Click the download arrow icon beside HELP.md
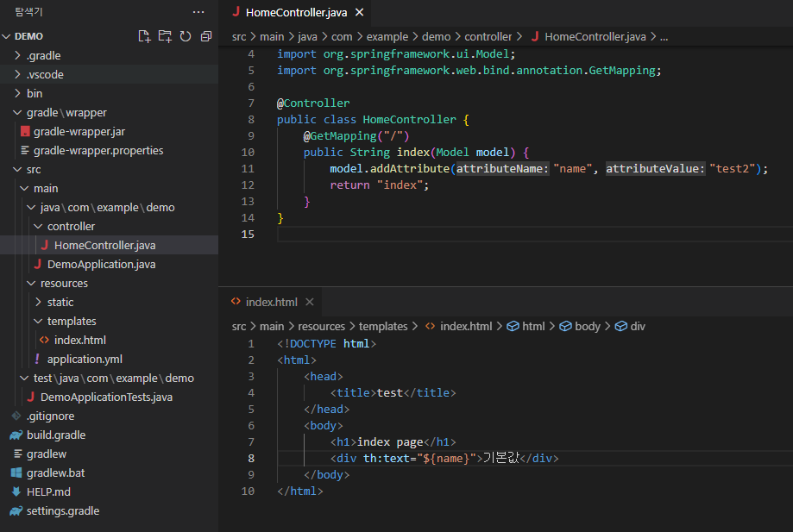This screenshot has width=793, height=532. click(x=16, y=491)
